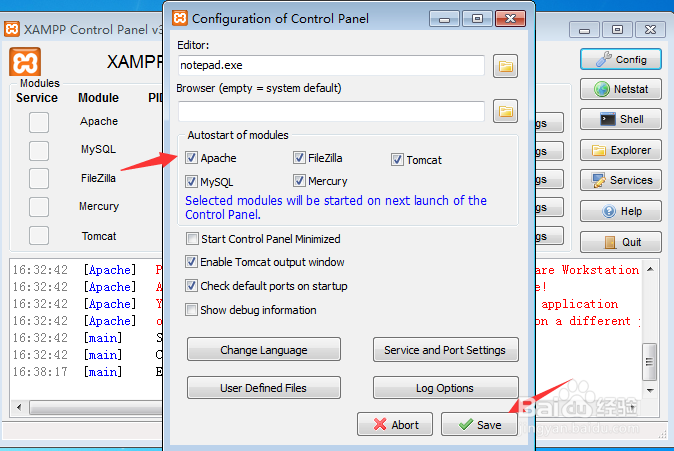The height and width of the screenshot is (451, 674).
Task: Open the Help button
Action: coord(620,211)
